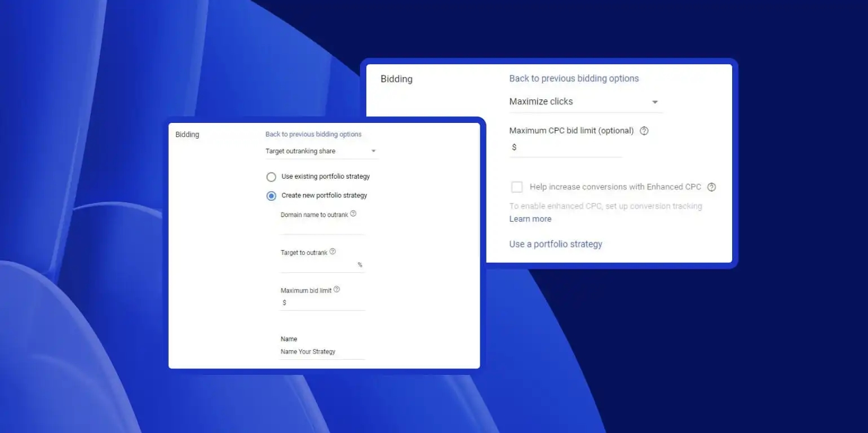Open the Learn more link
This screenshot has width=868, height=433.
[x=530, y=219]
